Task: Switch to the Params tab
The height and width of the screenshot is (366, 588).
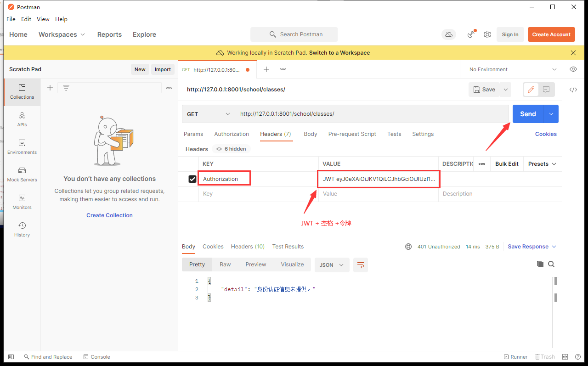Action: 193,134
